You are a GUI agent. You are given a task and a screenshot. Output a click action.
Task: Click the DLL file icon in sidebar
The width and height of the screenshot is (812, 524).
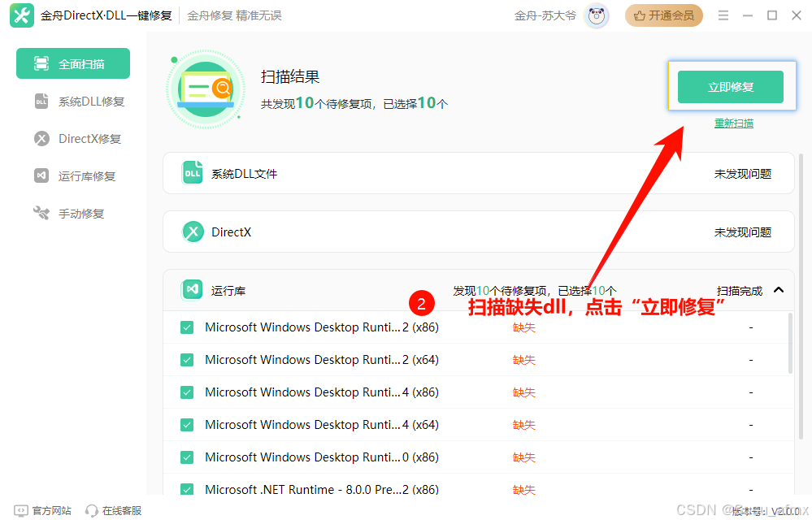coord(41,102)
